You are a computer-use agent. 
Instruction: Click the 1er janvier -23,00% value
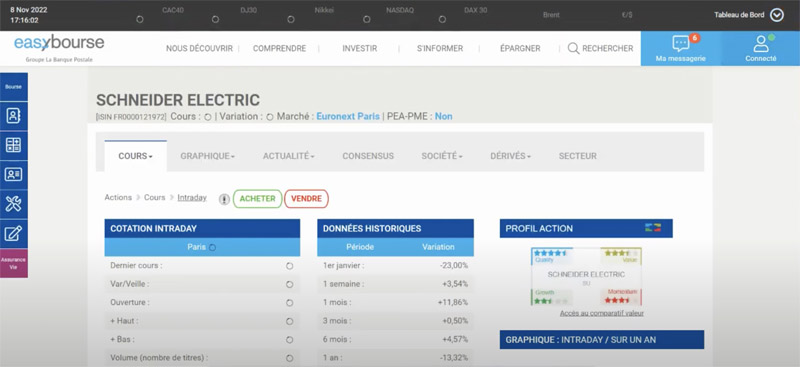pos(454,266)
